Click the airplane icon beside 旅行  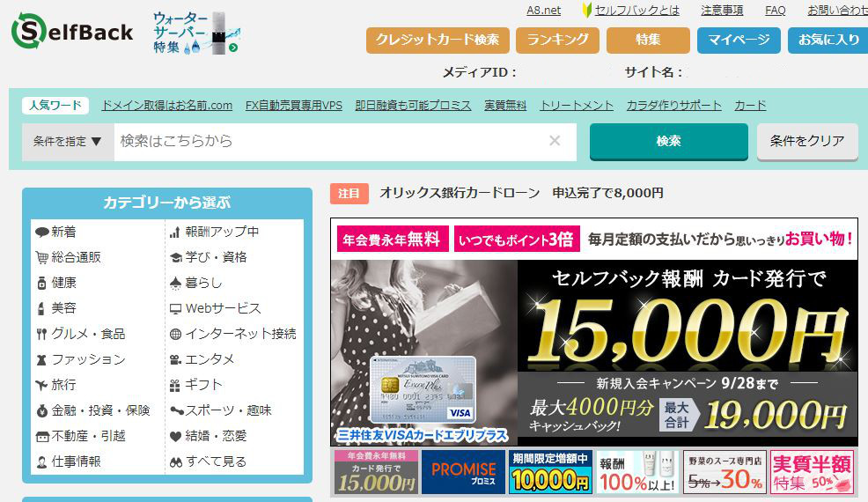(41, 385)
